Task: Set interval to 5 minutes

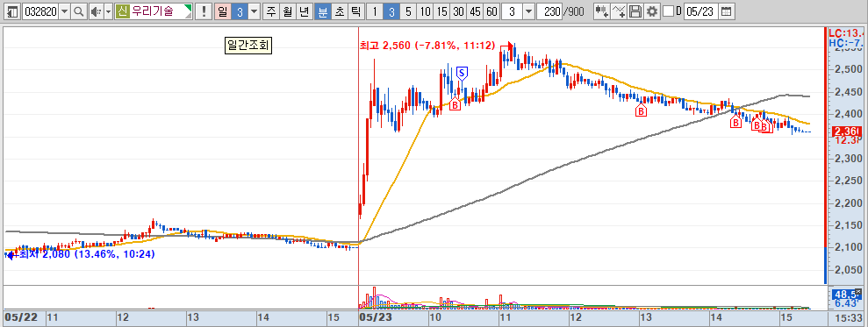Action: coord(408,11)
